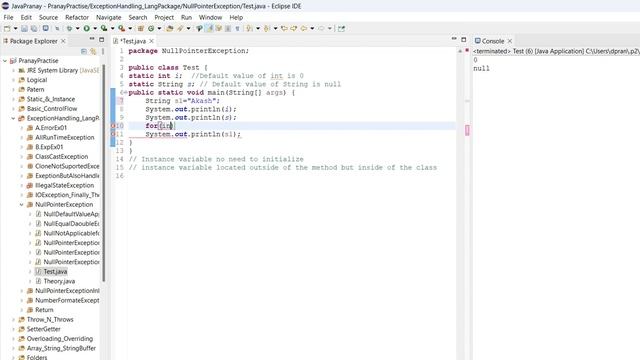Click the External Tools run icon

[121, 29]
